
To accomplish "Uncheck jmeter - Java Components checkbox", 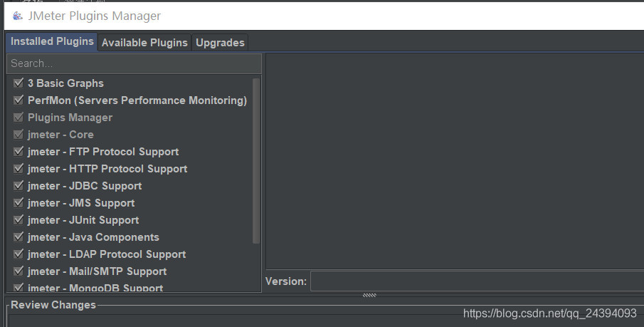I will (x=18, y=237).
